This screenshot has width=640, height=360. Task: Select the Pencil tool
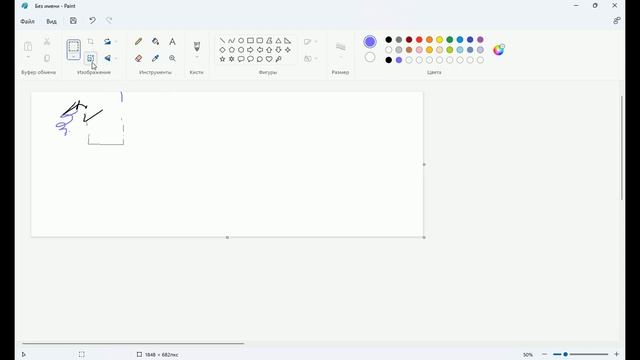coord(138,42)
